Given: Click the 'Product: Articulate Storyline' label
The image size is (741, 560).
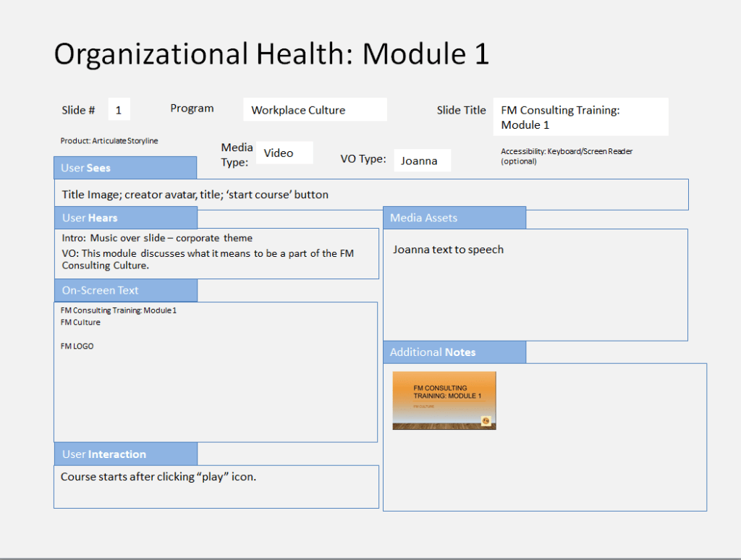Looking at the screenshot, I should coord(109,140).
